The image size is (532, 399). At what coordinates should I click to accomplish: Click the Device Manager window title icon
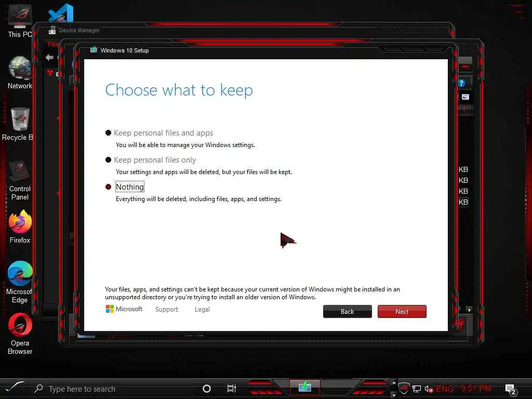tap(52, 30)
